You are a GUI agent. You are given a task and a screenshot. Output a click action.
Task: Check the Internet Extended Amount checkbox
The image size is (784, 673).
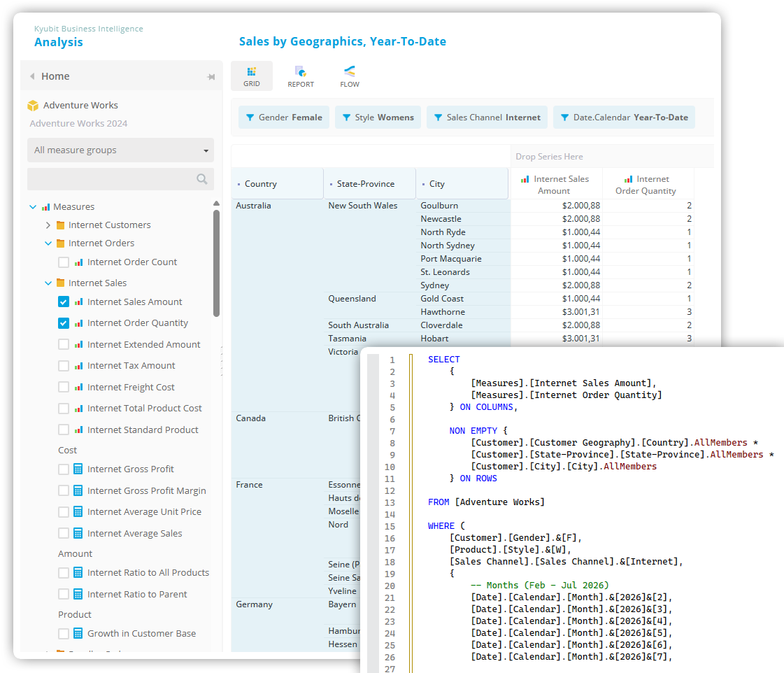coord(64,344)
